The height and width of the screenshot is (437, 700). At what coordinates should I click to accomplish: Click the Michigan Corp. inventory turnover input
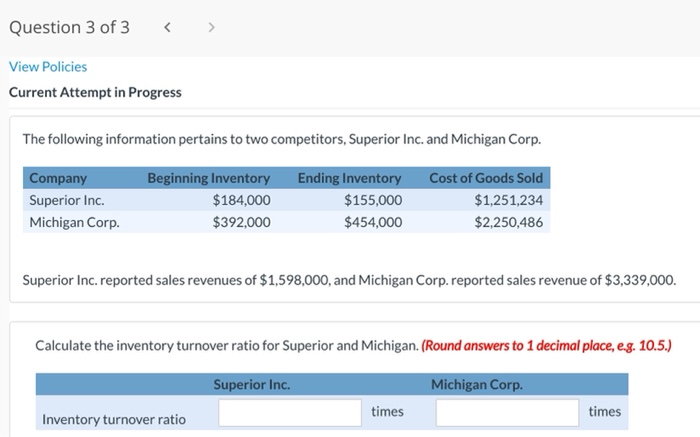(x=507, y=412)
